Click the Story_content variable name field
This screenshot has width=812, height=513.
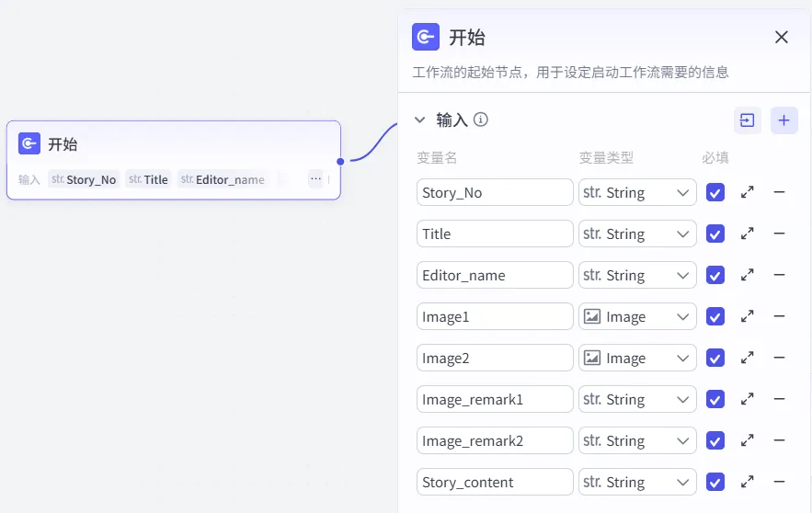(495, 482)
